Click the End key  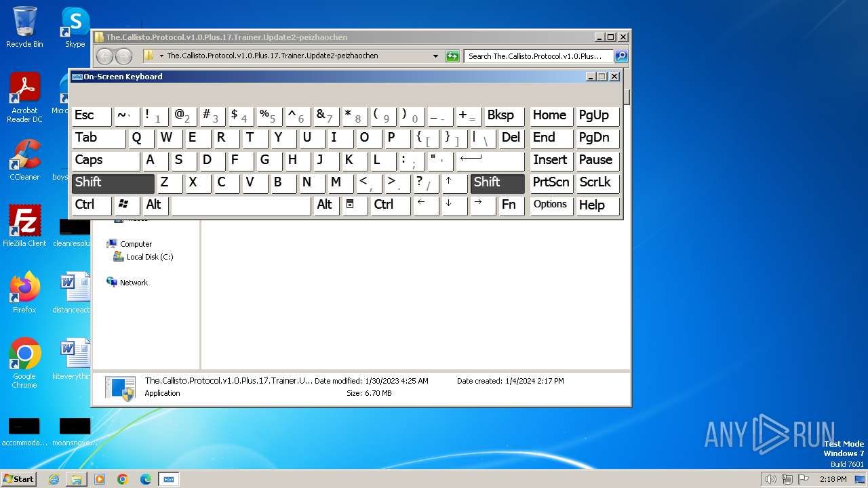[x=551, y=138]
